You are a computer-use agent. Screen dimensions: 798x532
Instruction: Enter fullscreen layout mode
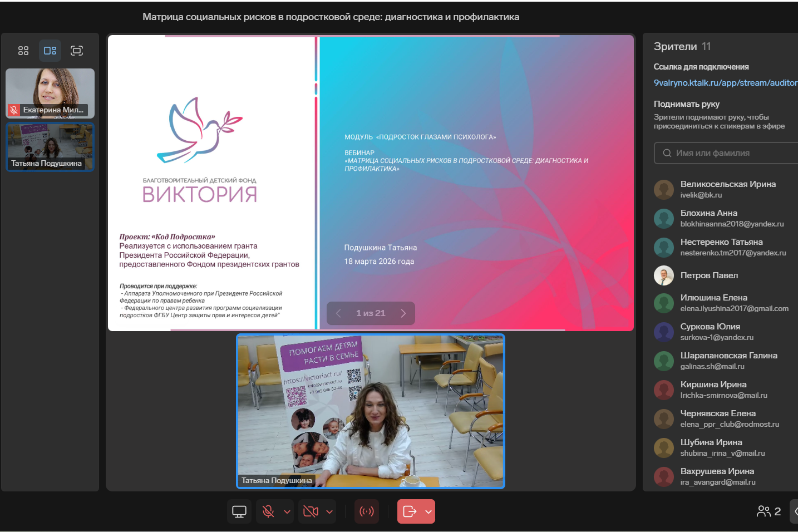click(x=77, y=51)
